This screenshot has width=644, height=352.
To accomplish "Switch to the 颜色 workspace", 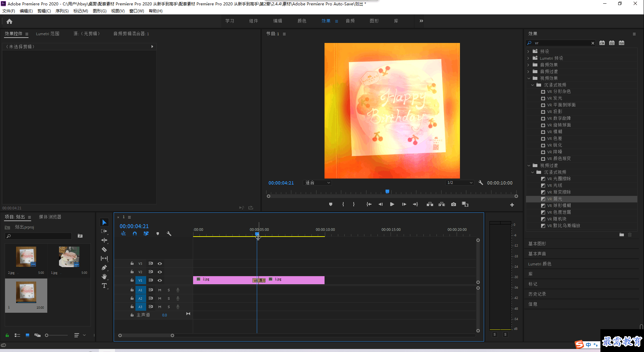I will click(x=302, y=21).
